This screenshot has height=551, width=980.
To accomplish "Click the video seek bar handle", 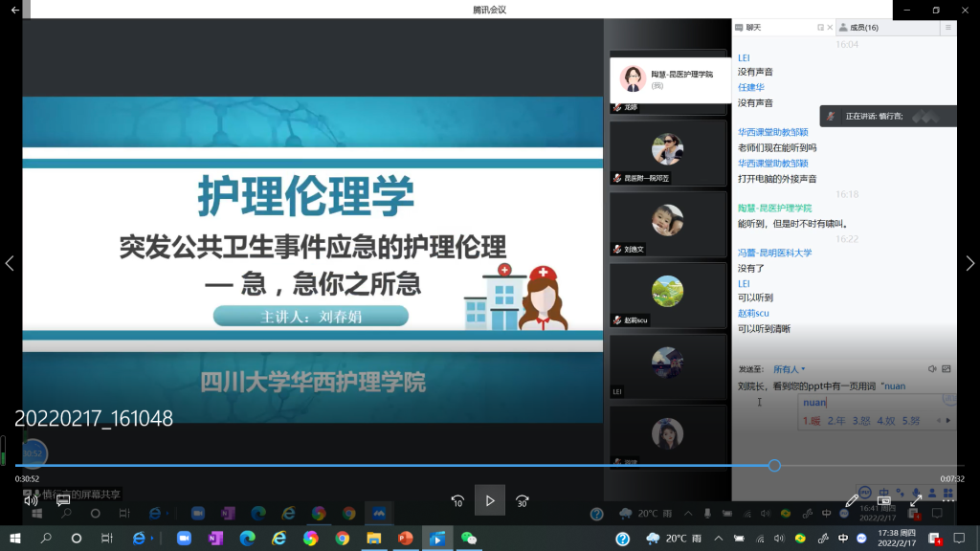I will click(774, 466).
